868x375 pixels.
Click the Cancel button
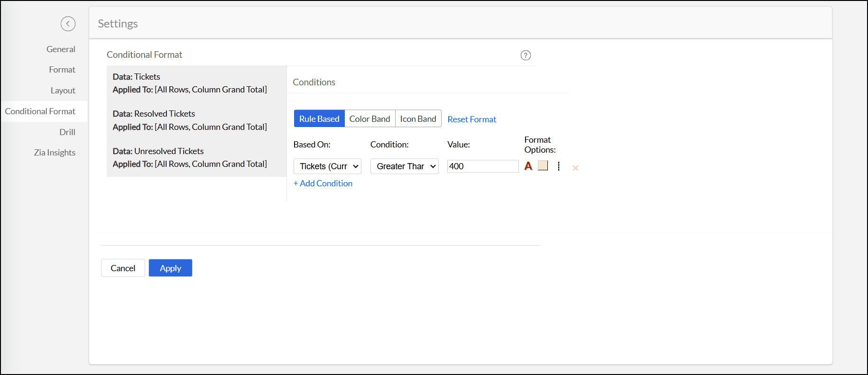[123, 268]
